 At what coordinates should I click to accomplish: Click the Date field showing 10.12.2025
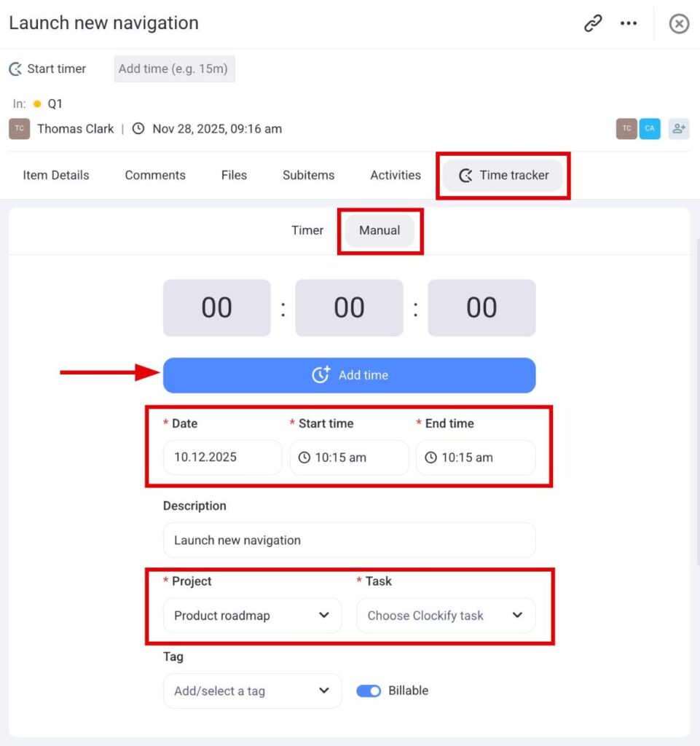222,458
